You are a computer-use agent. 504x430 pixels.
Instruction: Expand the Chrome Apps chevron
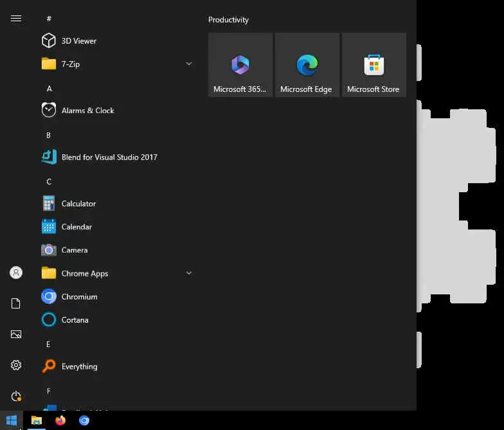(x=189, y=274)
